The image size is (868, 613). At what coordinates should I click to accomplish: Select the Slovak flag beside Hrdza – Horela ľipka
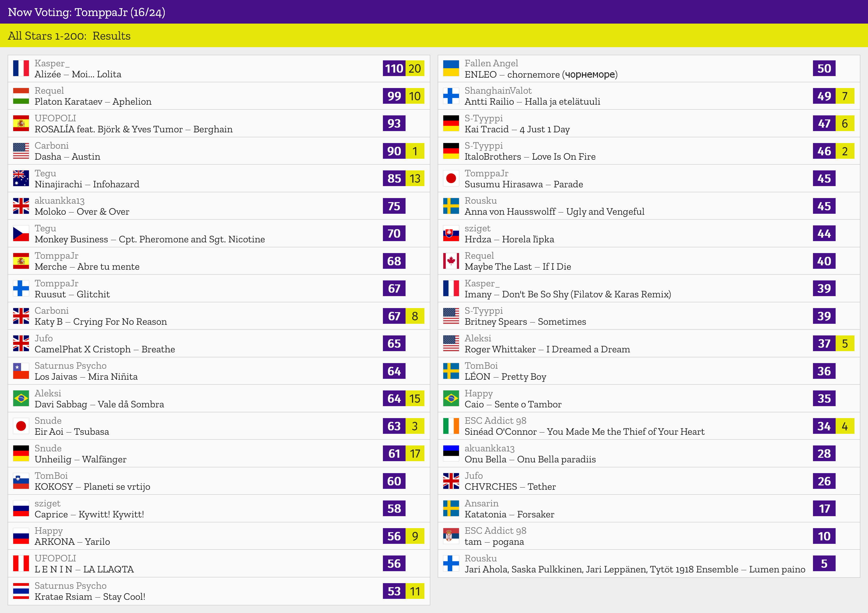[x=451, y=234]
